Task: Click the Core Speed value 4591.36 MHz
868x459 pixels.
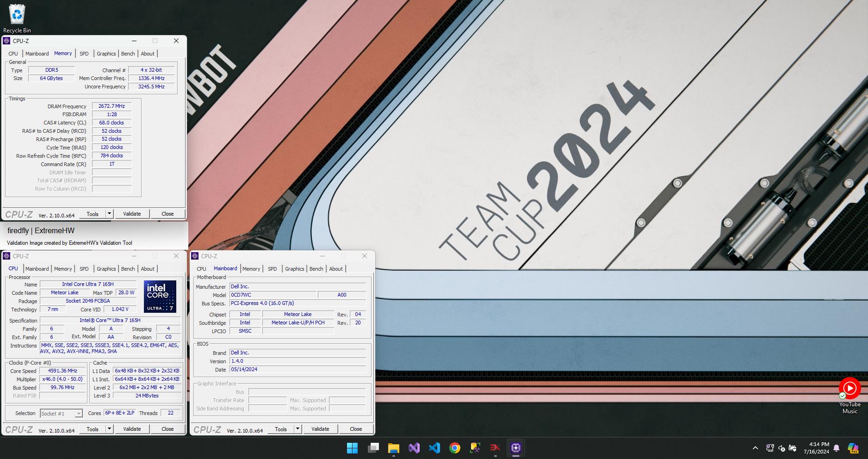Action: 62,371
